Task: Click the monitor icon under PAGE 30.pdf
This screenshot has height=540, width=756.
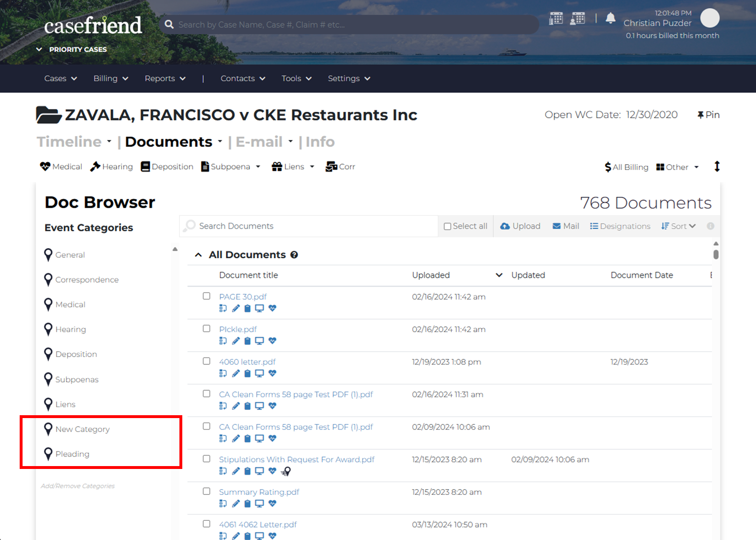Action: click(x=260, y=308)
